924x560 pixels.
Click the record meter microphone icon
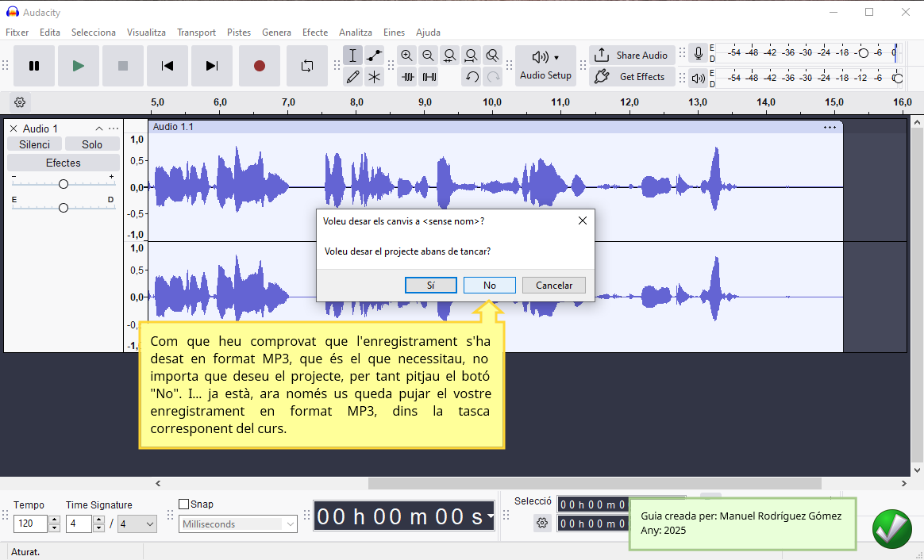(699, 53)
